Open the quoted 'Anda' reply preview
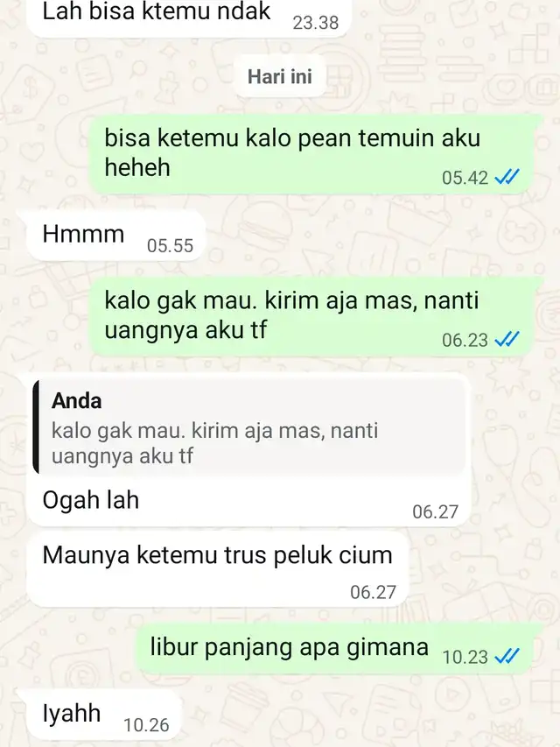 click(x=248, y=428)
